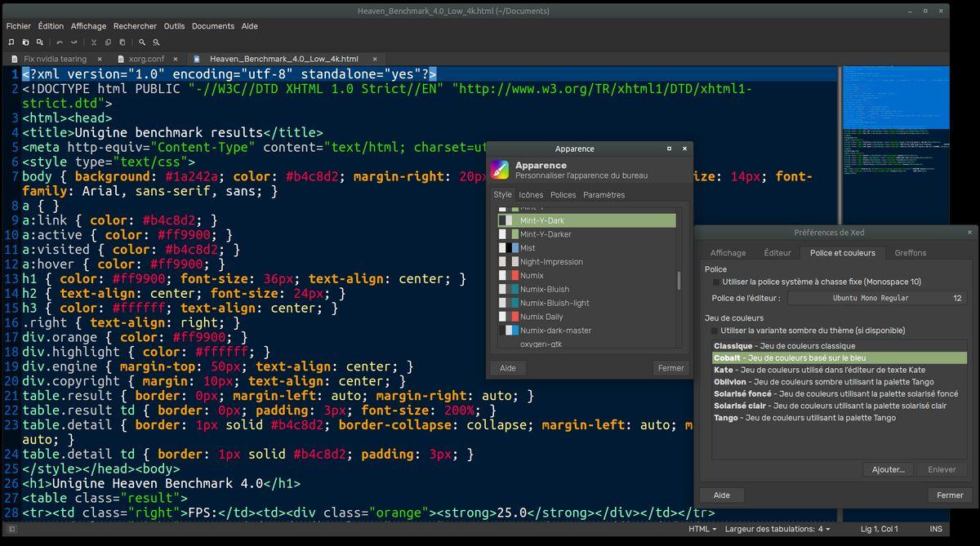Screen dimensions: 980x546
Task: Click Fermer in Xed preferences
Action: [950, 495]
